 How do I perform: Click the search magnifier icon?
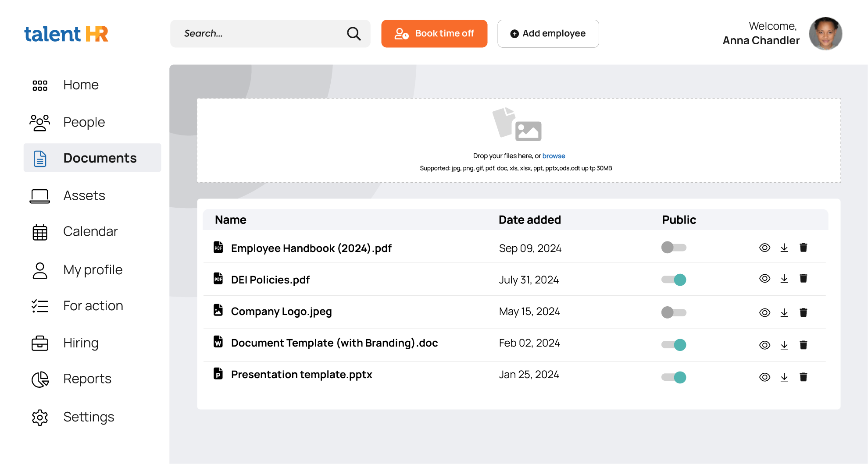click(354, 34)
